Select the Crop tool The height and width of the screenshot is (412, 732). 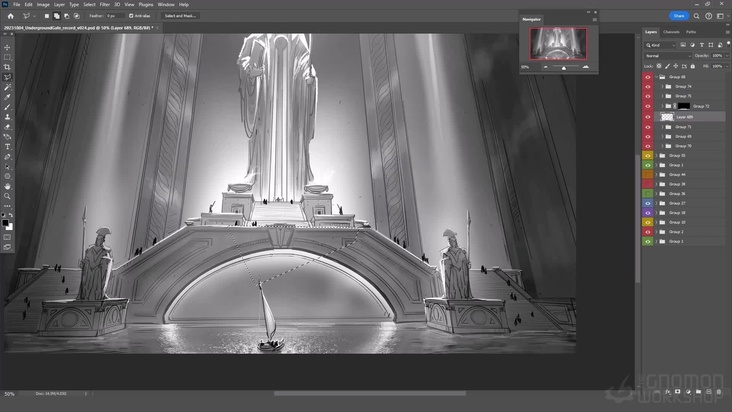click(x=7, y=67)
